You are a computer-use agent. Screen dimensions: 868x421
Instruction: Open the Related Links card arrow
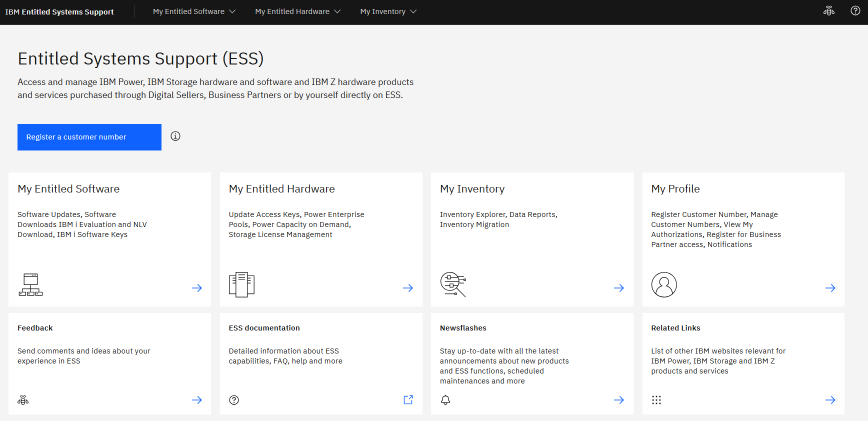tap(830, 400)
